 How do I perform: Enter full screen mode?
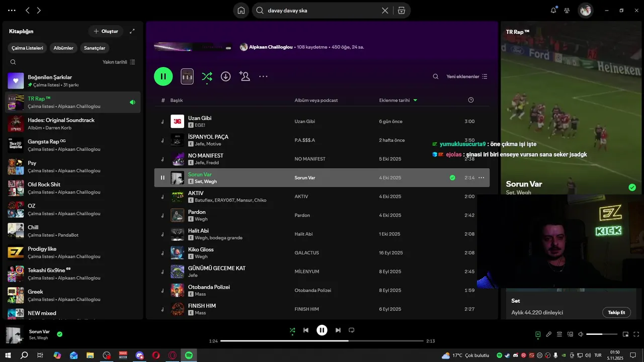coord(636,334)
